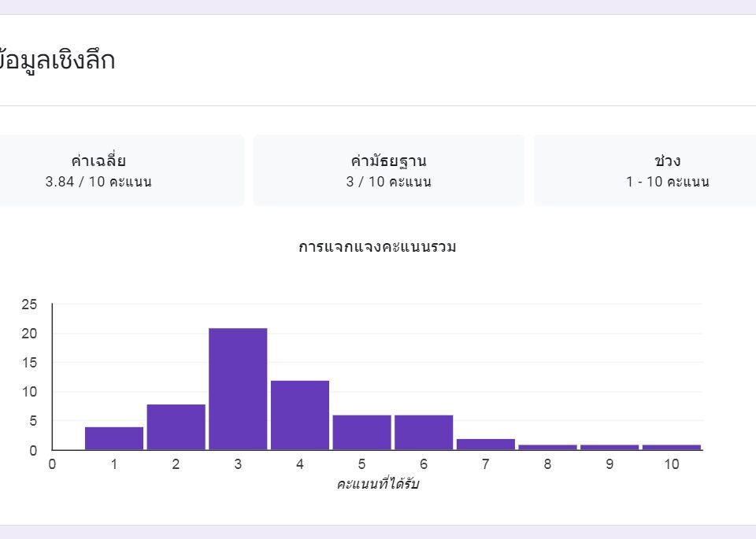The width and height of the screenshot is (756, 539).
Task: Select the histogram bar for score 6
Action: pyautogui.click(x=424, y=433)
